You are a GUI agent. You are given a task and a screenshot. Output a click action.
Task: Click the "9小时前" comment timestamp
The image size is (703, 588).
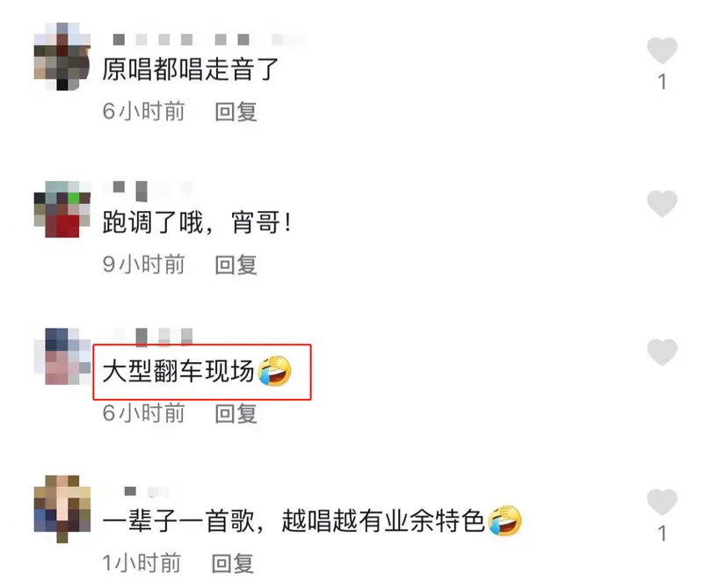[143, 265]
